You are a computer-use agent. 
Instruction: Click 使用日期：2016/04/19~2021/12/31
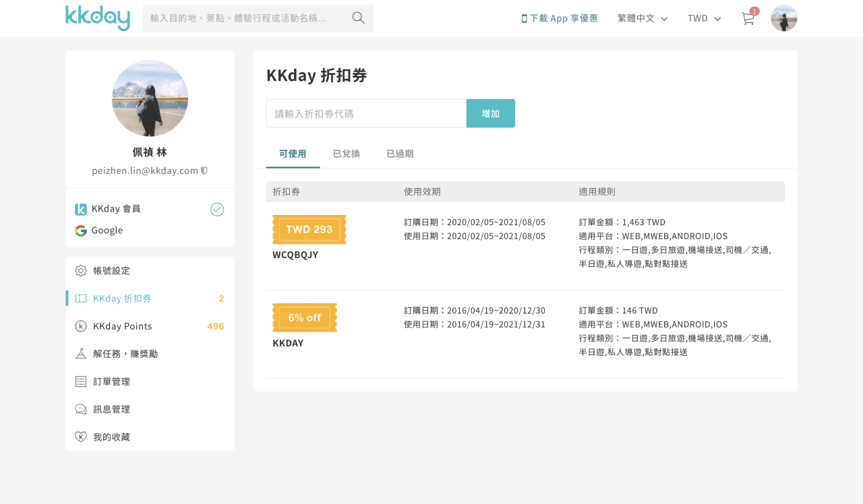(x=475, y=324)
